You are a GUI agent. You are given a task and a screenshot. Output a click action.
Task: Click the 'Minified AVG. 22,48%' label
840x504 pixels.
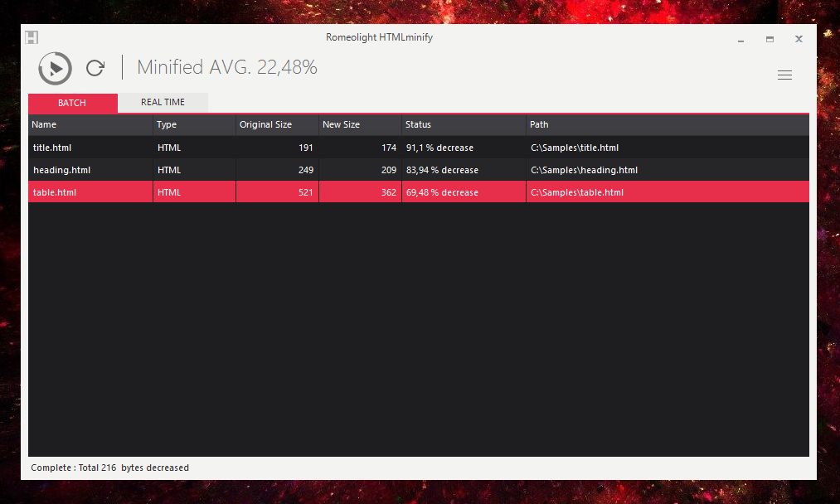227,67
